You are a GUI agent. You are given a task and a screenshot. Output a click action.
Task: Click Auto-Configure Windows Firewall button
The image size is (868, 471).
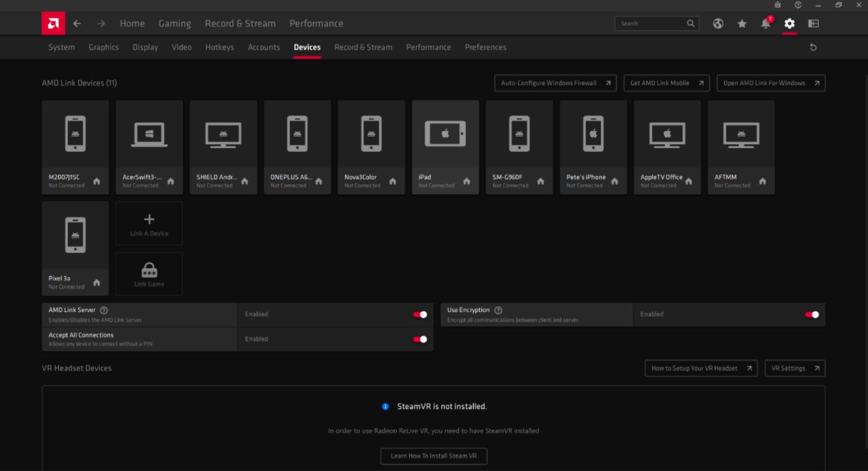coord(556,83)
